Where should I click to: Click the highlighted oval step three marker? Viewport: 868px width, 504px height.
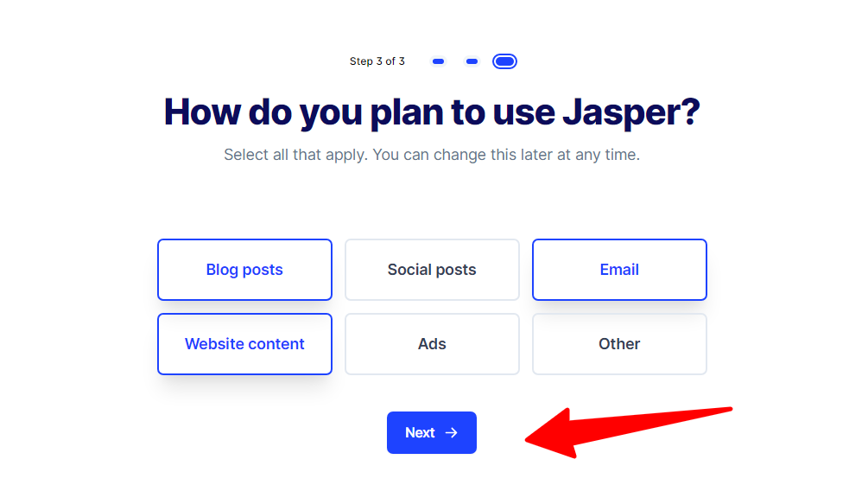pyautogui.click(x=504, y=61)
